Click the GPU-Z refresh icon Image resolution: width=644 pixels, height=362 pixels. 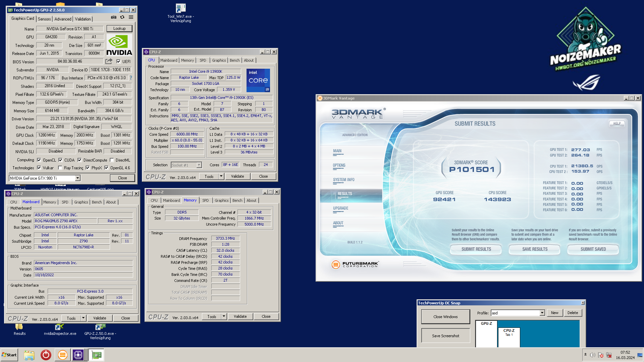click(x=122, y=17)
